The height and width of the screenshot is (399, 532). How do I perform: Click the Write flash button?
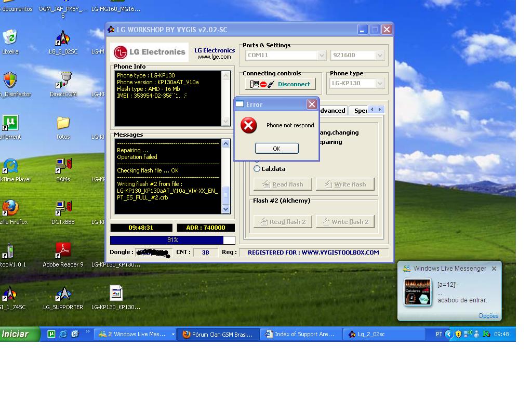[345, 184]
